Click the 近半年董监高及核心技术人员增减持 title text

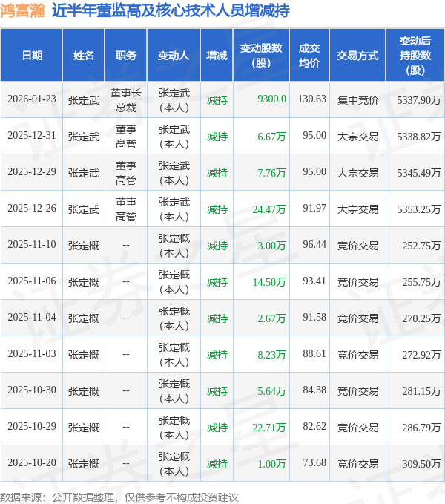[x=171, y=10]
